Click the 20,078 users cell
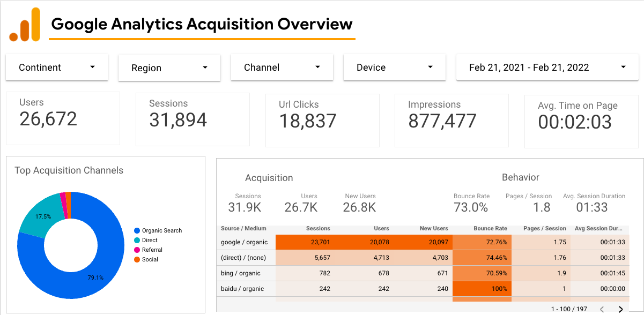This screenshot has height=315, width=644. 364,242
